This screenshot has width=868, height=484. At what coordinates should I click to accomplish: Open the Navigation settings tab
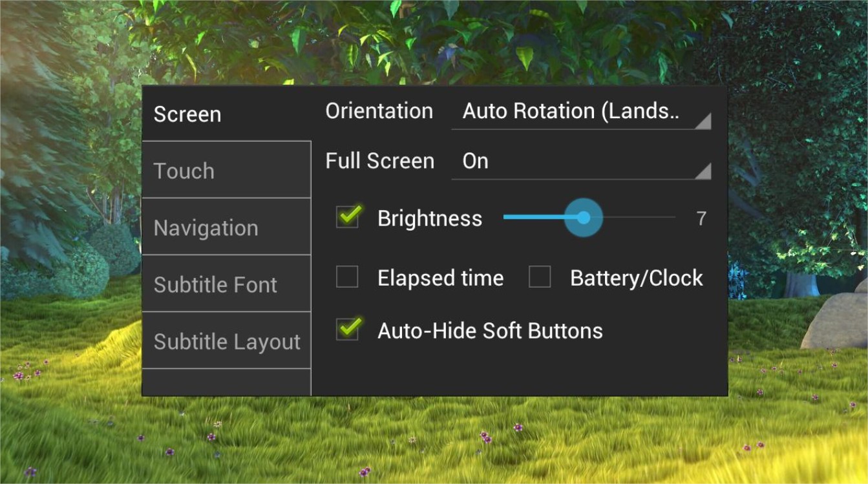tap(226, 227)
